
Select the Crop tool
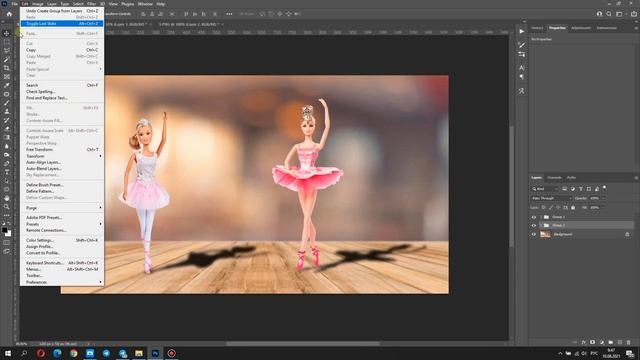coord(7,68)
